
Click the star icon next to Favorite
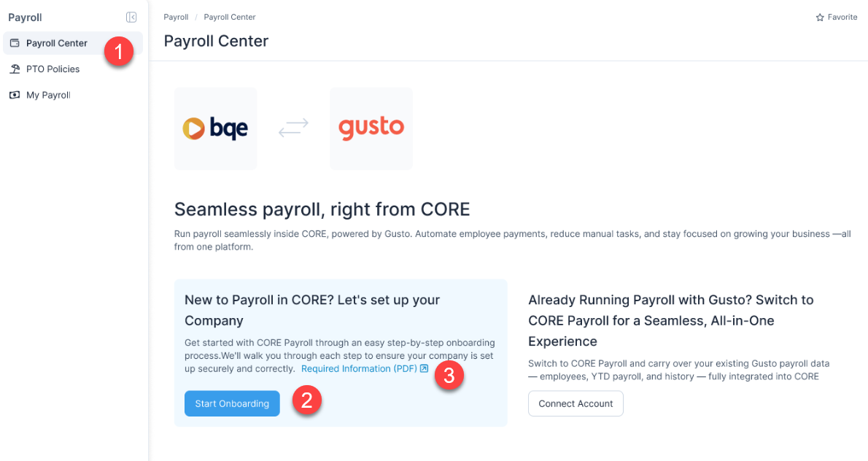tap(818, 17)
